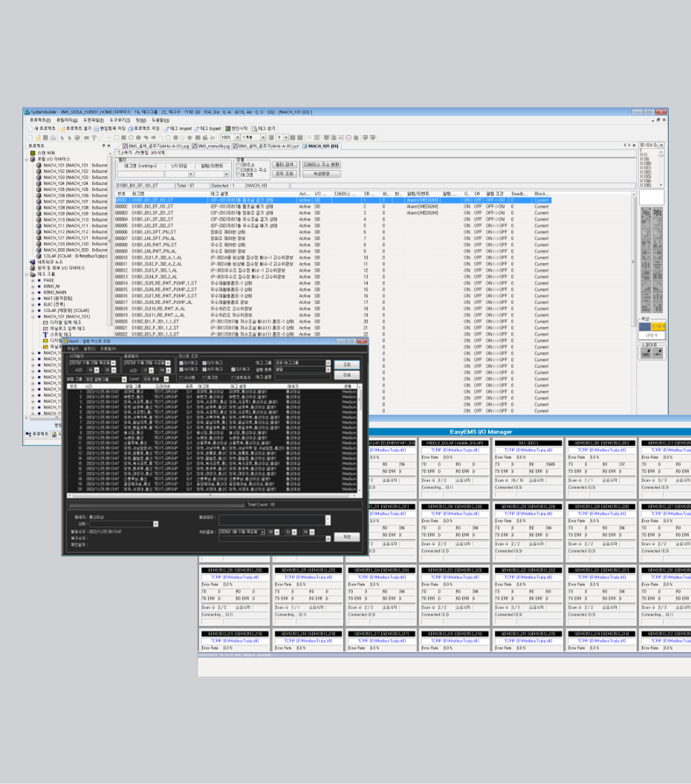
Task: Check the 태그명 sort checkbox
Action: [239, 175]
